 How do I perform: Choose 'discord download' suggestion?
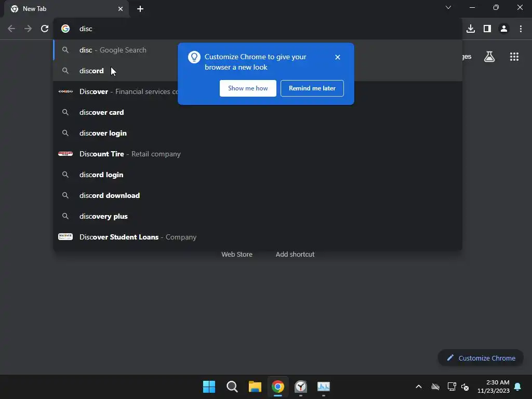[x=258, y=195]
